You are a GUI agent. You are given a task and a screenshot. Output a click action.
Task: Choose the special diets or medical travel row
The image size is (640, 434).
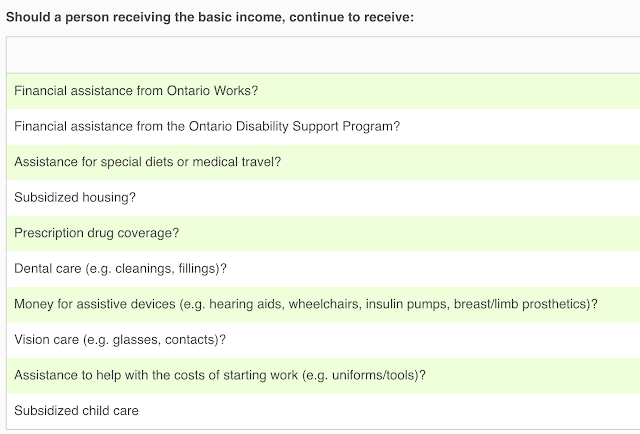point(148,161)
